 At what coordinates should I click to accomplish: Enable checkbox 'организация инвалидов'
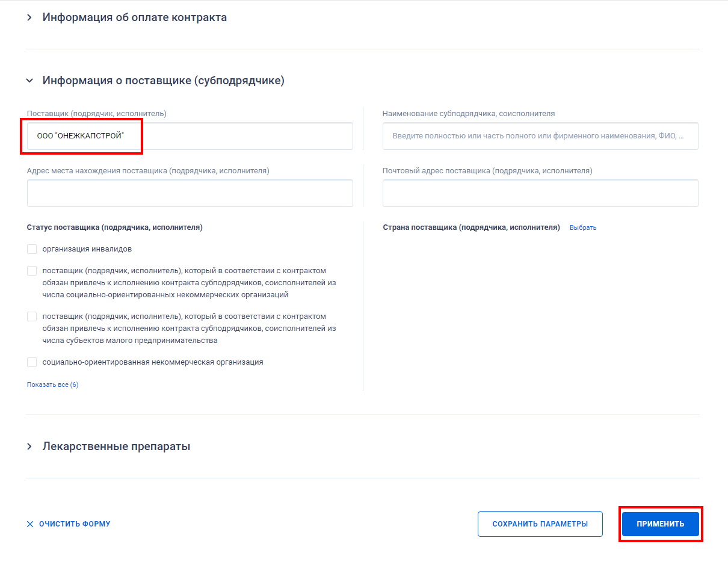click(x=31, y=249)
